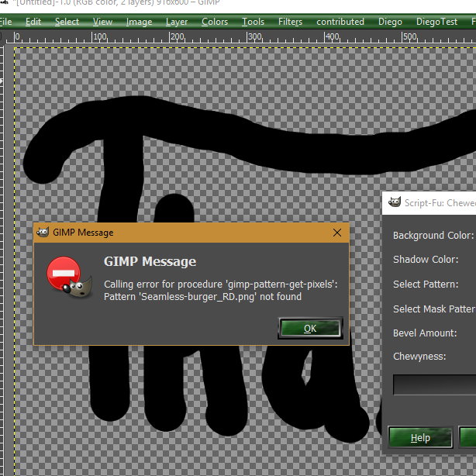The width and height of the screenshot is (476, 476).
Task: Click the 'gimp-pattern-get-pixels' error message text
Action: point(221,285)
